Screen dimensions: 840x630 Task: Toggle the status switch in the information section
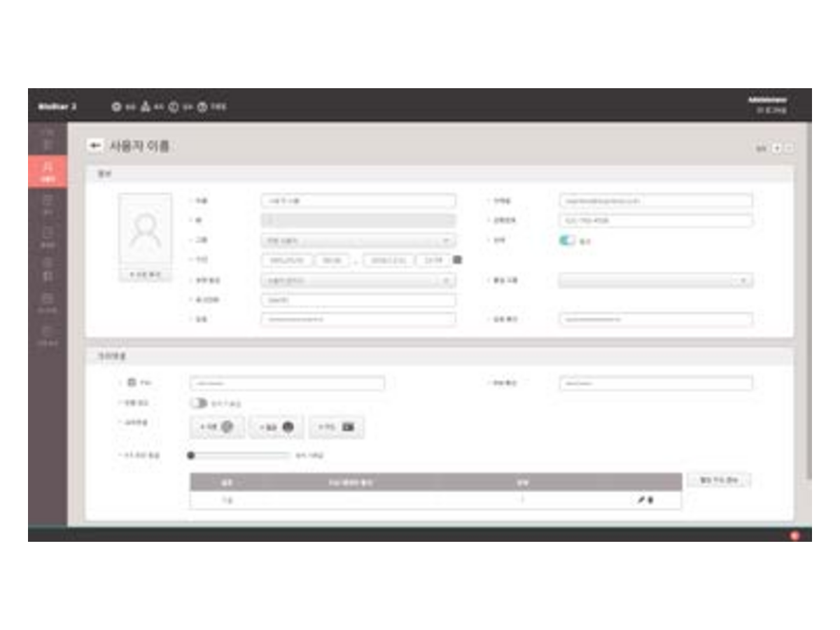[567, 240]
